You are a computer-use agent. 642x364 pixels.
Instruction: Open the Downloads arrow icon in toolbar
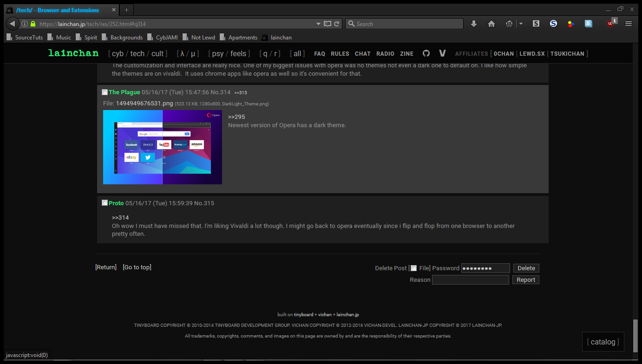(474, 24)
